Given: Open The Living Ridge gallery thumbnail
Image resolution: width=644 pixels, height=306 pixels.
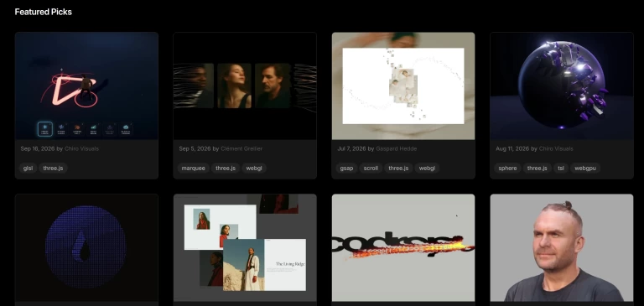Looking at the screenshot, I should (245, 247).
